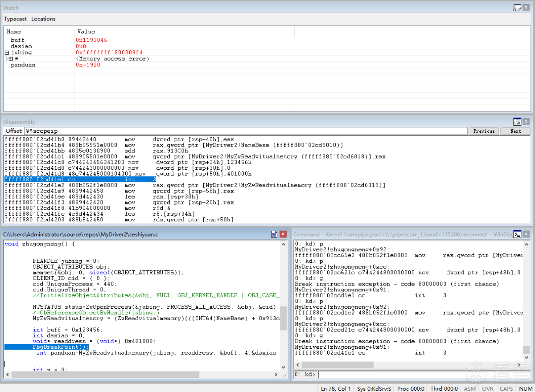
Task: Click the daxiao value 0n0
Action: click(x=81, y=46)
